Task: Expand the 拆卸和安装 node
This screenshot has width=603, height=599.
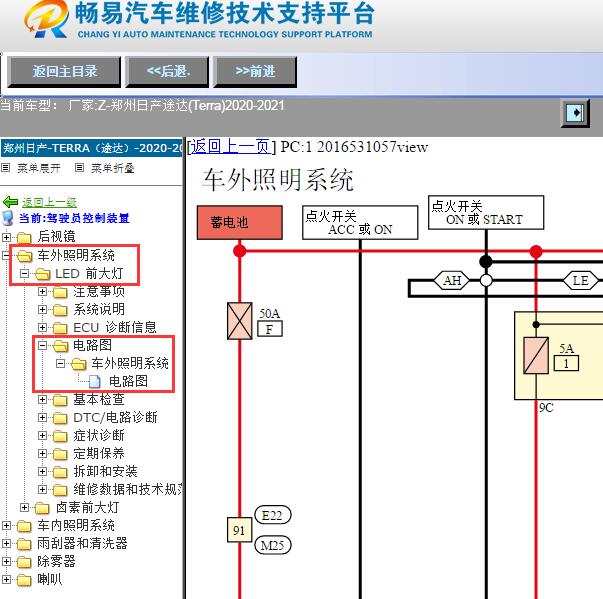Action: [42, 471]
